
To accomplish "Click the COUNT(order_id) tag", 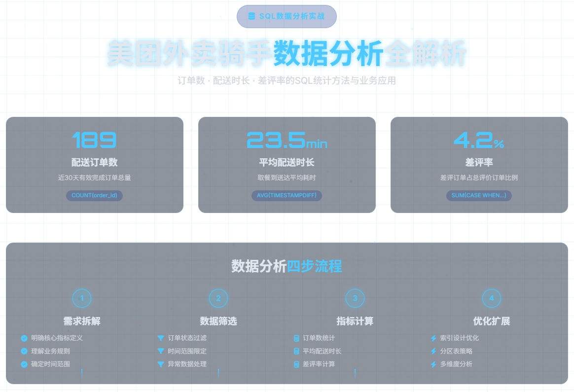I will (95, 195).
